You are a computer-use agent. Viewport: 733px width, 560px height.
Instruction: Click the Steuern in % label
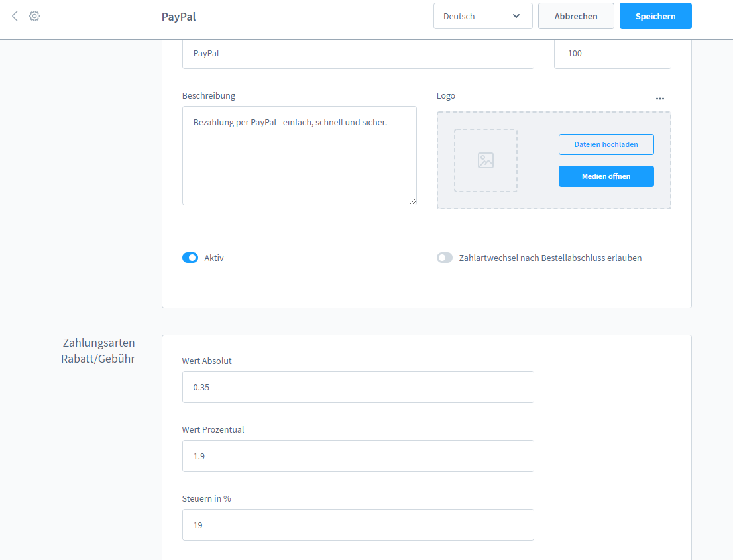point(207,499)
